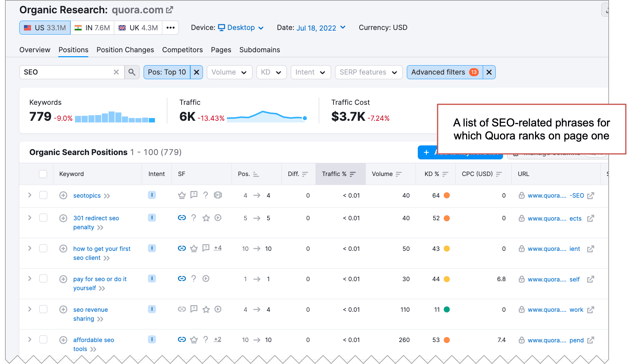630x364 pixels.
Task: Click video play icon in pay for seo row
Action: pos(206,279)
